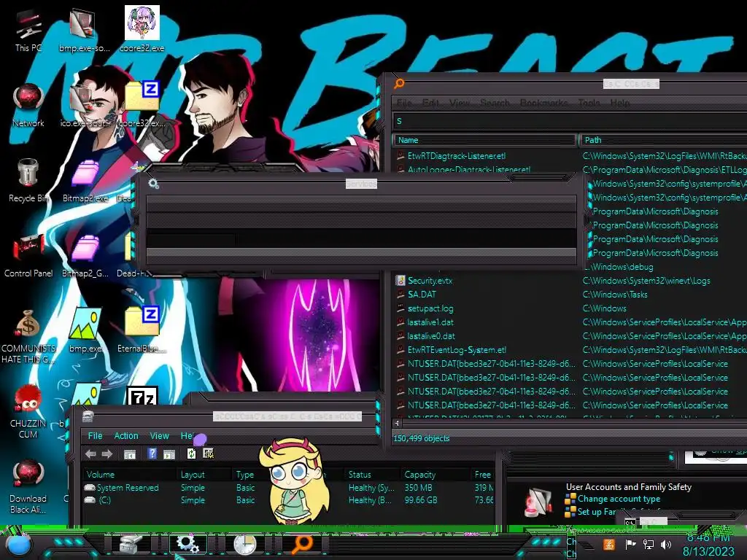Click Everything window's orange magnifier title icon

click(x=399, y=83)
